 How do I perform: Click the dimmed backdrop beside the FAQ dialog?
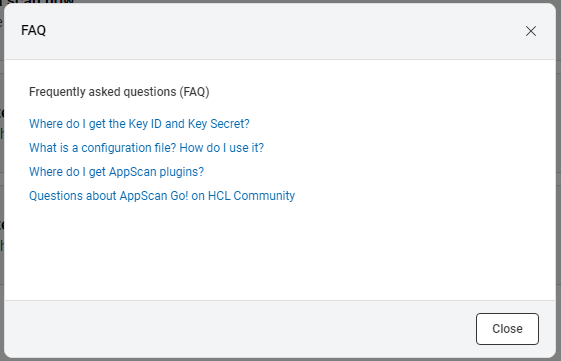[558, 179]
